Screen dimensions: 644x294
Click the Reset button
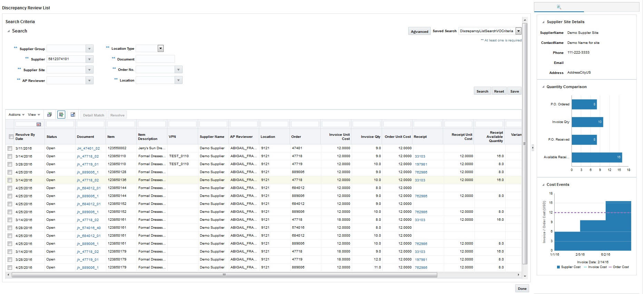499,91
